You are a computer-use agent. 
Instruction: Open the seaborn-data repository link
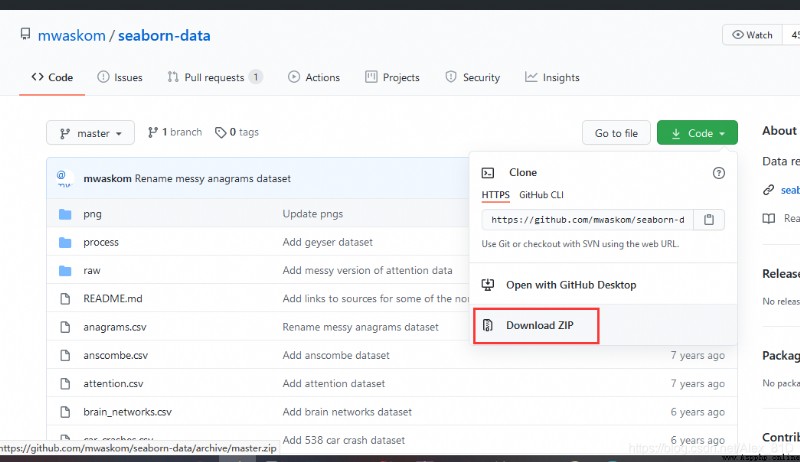coord(164,36)
